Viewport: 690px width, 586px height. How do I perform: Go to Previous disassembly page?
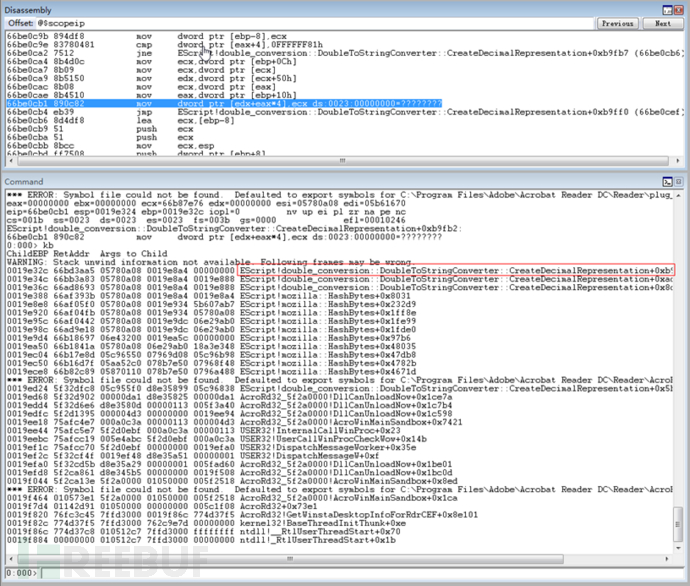[617, 23]
